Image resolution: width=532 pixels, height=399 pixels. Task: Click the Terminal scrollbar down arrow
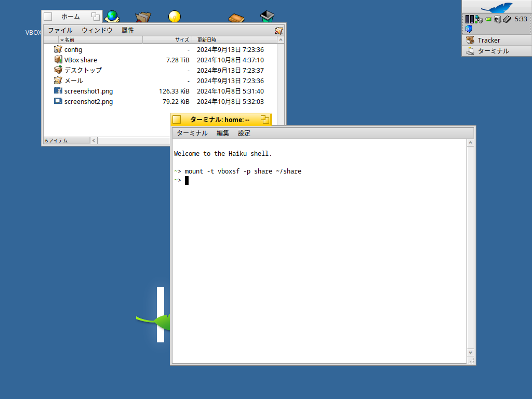tap(470, 352)
